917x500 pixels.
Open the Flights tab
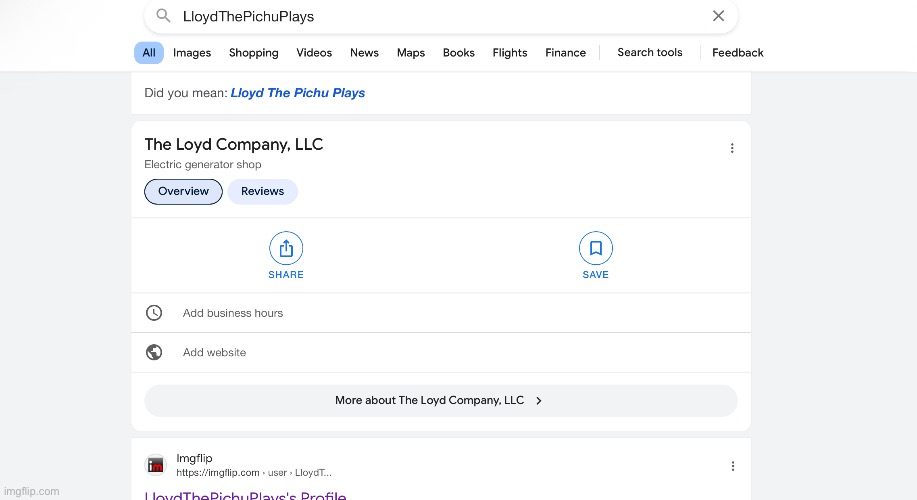coord(510,53)
